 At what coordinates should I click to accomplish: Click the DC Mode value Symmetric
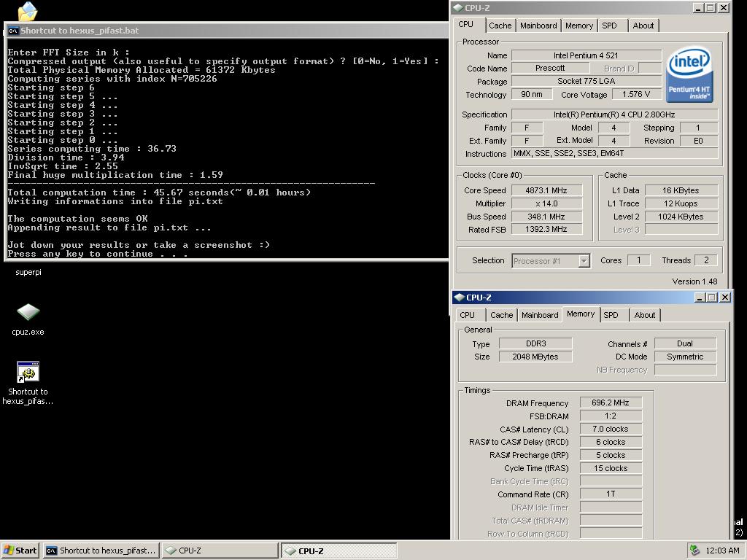685,357
